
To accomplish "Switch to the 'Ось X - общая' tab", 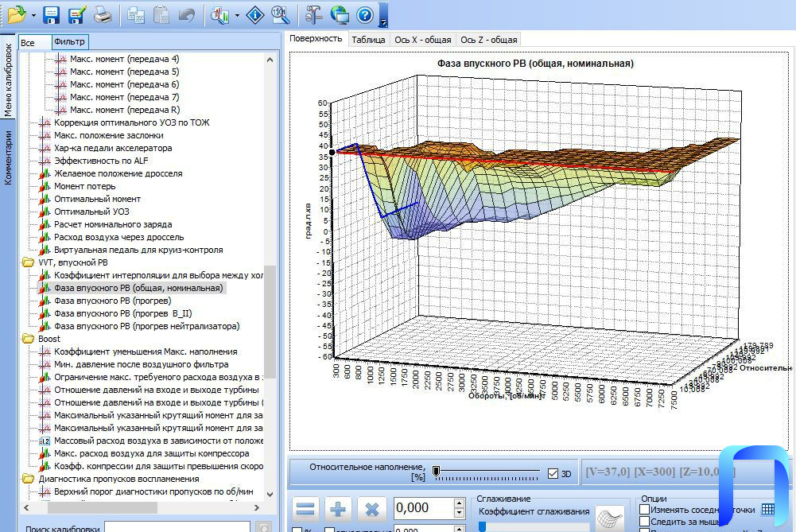I will point(423,39).
